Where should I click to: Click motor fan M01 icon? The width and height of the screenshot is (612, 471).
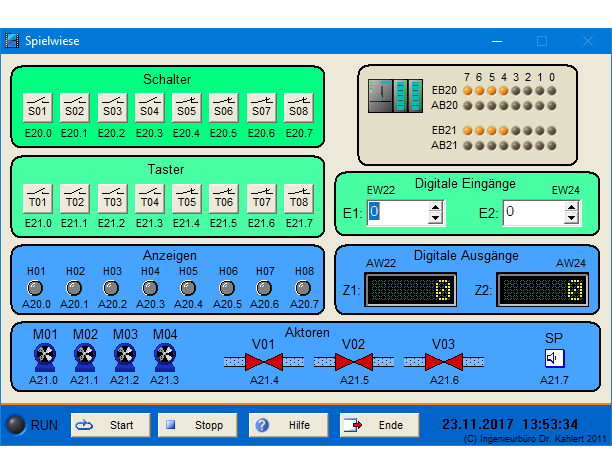(45, 357)
